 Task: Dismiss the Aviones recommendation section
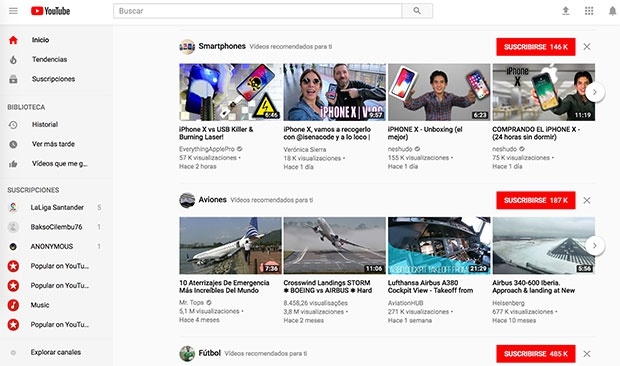(x=587, y=200)
